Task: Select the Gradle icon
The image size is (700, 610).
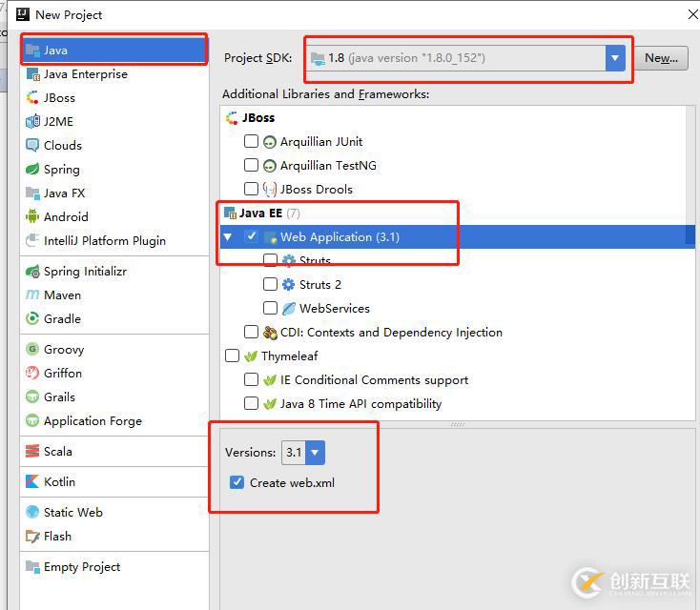Action: (x=32, y=318)
